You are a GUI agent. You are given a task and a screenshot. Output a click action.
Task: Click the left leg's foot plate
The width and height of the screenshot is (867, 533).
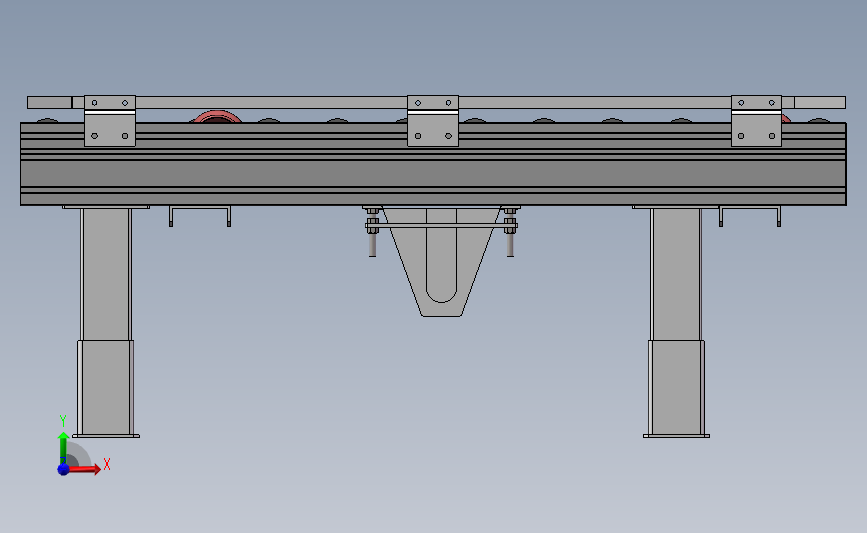(x=106, y=436)
